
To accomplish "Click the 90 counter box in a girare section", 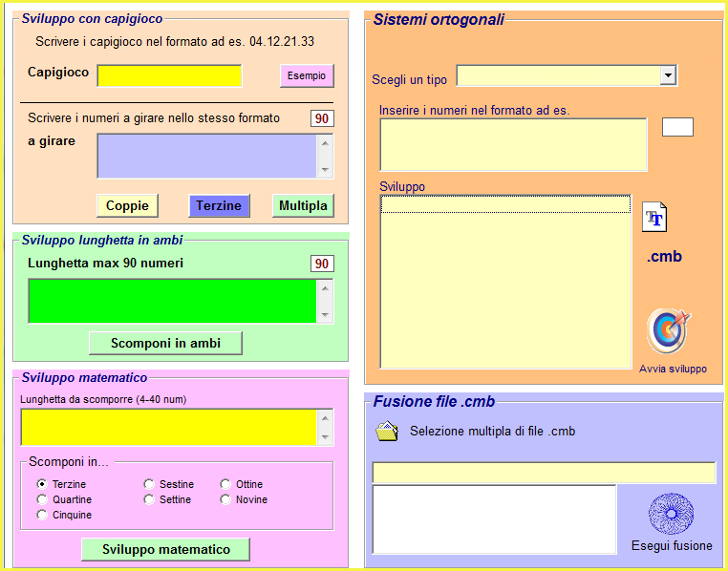I will (x=322, y=118).
